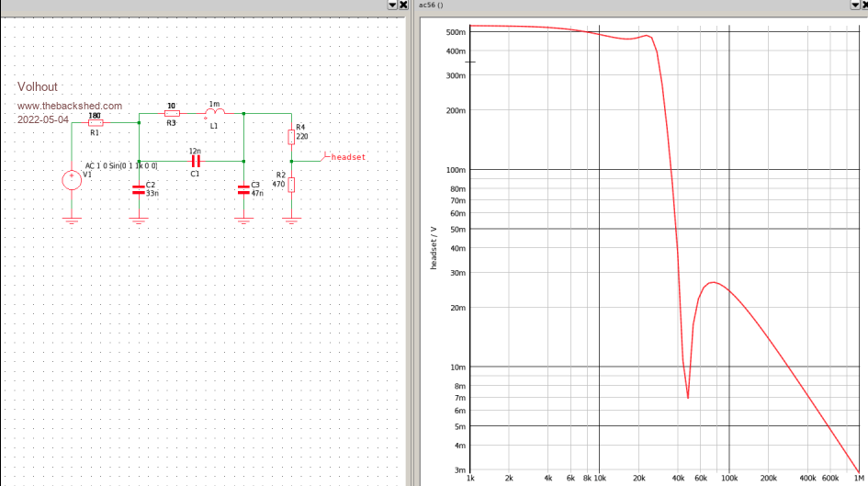The image size is (868, 486).
Task: Click the www.thebackshed.com text
Action: pyautogui.click(x=70, y=107)
